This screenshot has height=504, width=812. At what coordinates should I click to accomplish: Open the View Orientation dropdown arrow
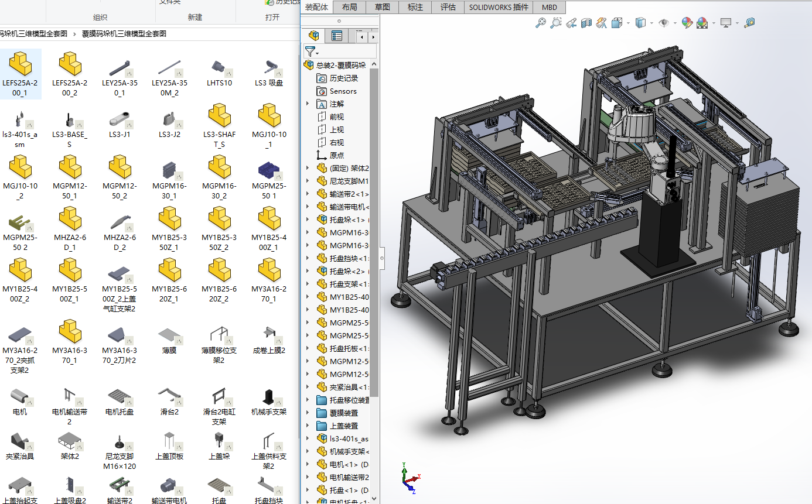(628, 23)
